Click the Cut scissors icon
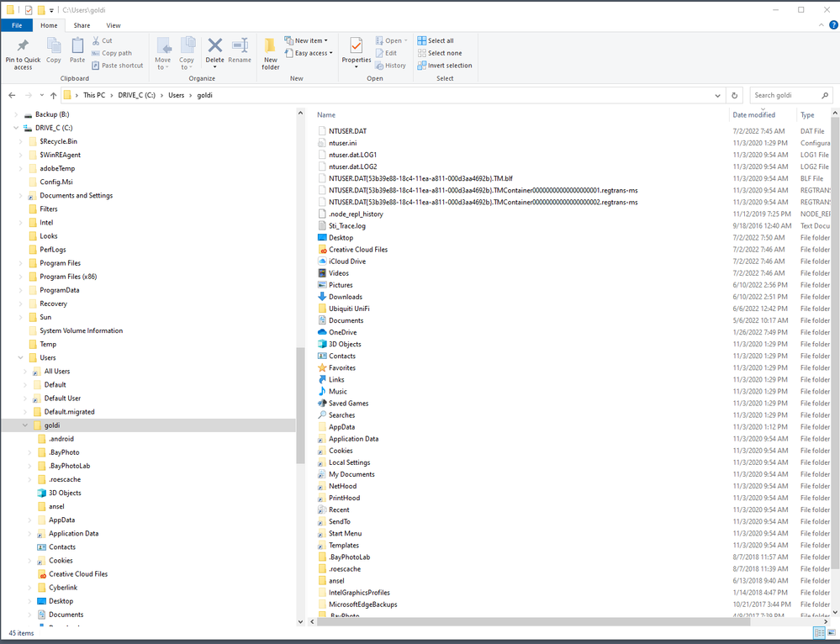 [96, 40]
